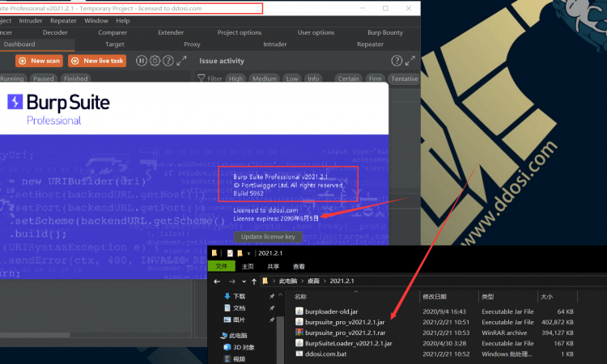The height and width of the screenshot is (364, 607).
Task: Click the burpsuite_pro_v2021.2.1.rar archive icon
Action: tap(299, 332)
